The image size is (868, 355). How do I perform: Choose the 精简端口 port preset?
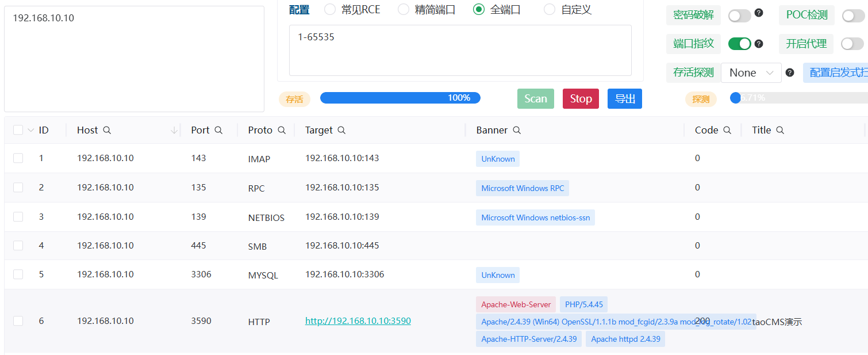[404, 10]
